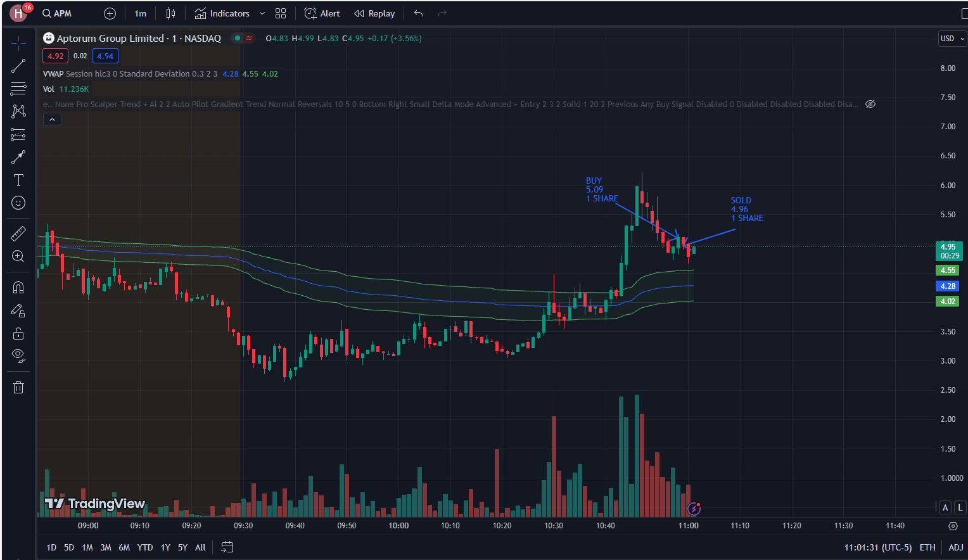The width and height of the screenshot is (968, 560).
Task: Open the emoji and icons tool
Action: [18, 203]
